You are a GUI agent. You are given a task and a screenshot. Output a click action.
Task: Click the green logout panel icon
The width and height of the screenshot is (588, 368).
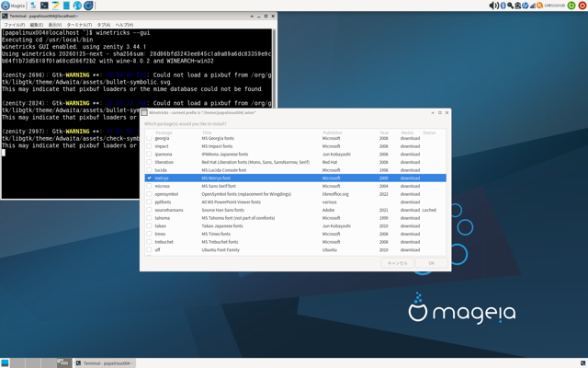coord(571,6)
